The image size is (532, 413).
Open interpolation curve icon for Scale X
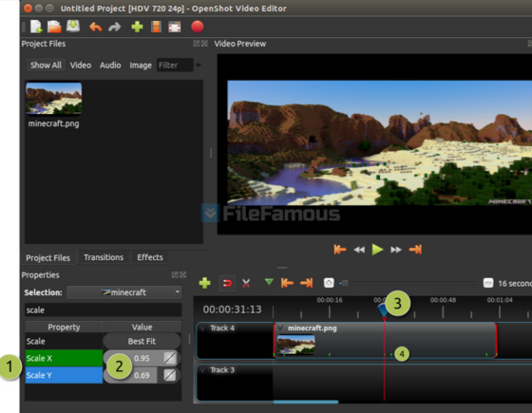(170, 358)
